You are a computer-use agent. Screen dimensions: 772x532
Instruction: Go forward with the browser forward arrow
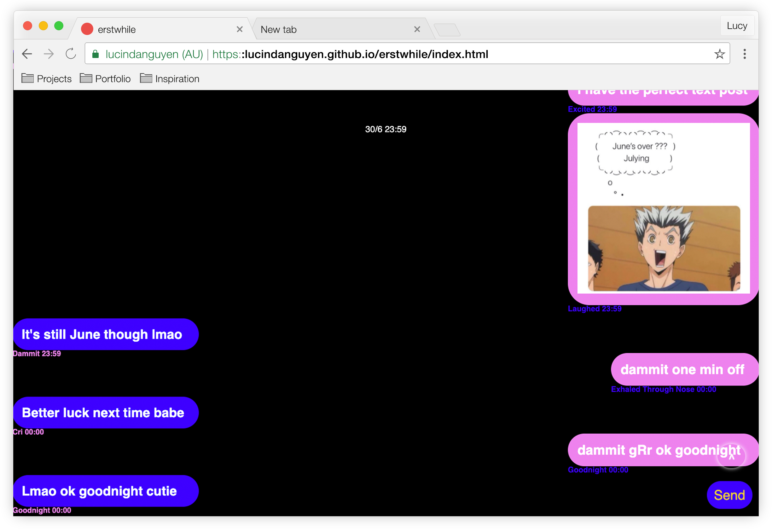[x=49, y=54]
